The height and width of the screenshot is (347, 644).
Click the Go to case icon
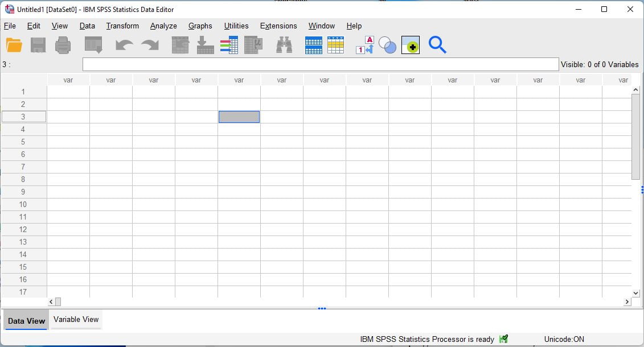click(181, 45)
